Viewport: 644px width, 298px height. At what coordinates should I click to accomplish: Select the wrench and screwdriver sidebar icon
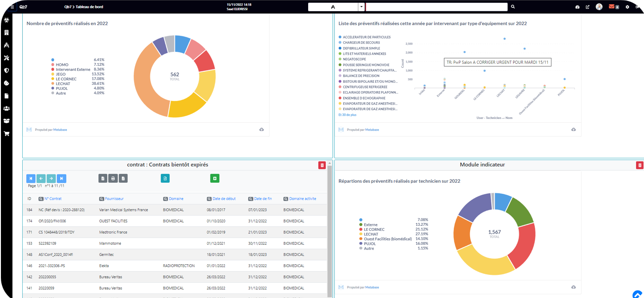[x=6, y=58]
